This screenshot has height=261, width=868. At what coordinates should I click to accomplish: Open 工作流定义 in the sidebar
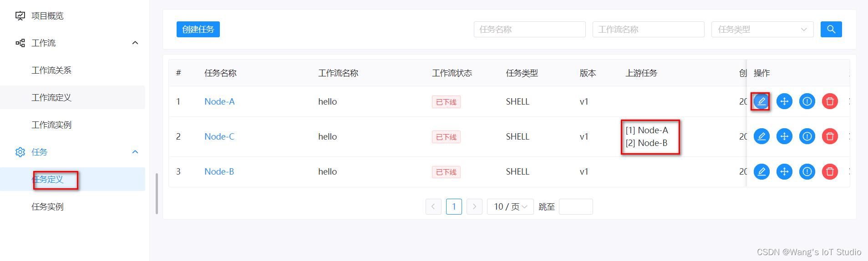point(51,98)
